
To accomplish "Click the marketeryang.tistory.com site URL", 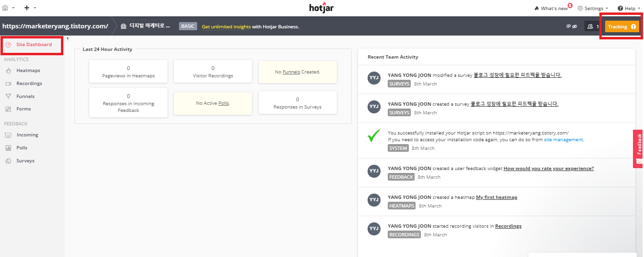I will pos(55,26).
